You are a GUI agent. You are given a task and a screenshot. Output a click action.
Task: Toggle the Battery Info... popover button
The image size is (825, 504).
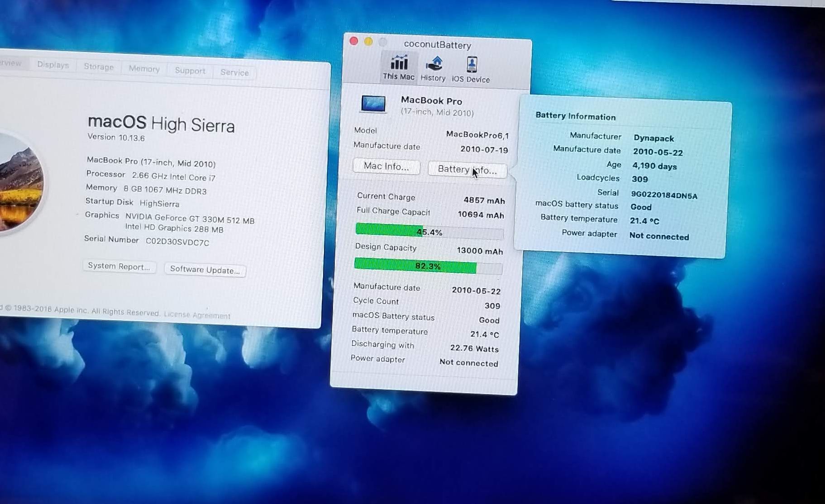click(x=467, y=170)
